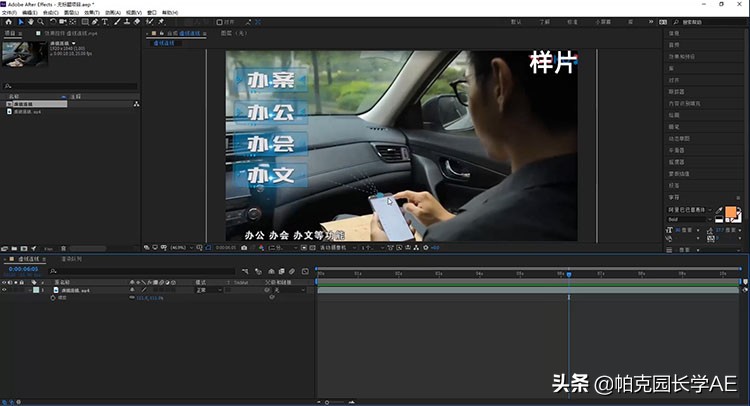Select the Hand tool
750x406 pixels.
click(31, 22)
